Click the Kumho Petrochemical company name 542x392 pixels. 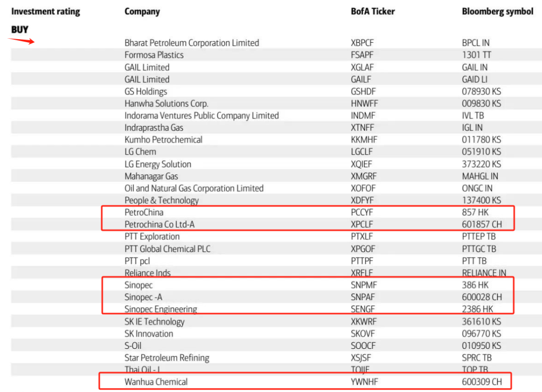164,140
